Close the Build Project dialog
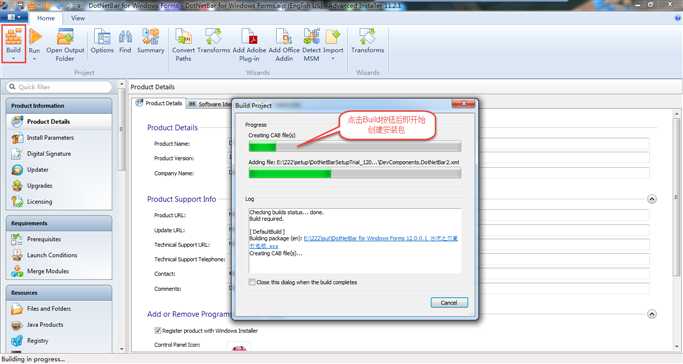Screen dimensions: 683x364 463,104
